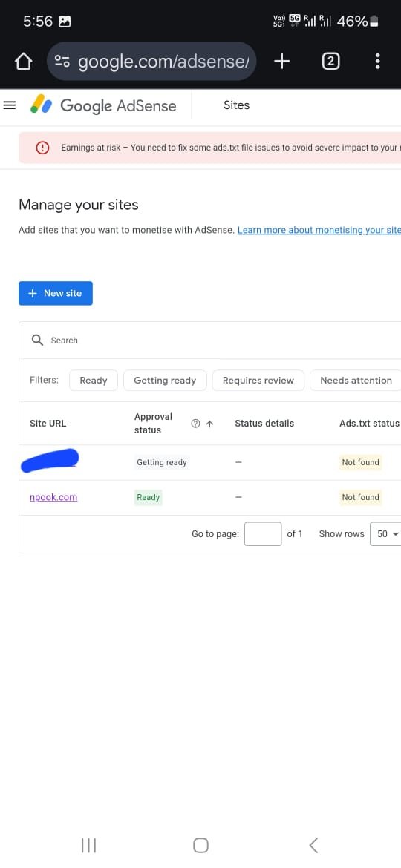Click the Ads.txt status column header
Image resolution: width=401 pixels, height=868 pixels.
click(x=369, y=424)
